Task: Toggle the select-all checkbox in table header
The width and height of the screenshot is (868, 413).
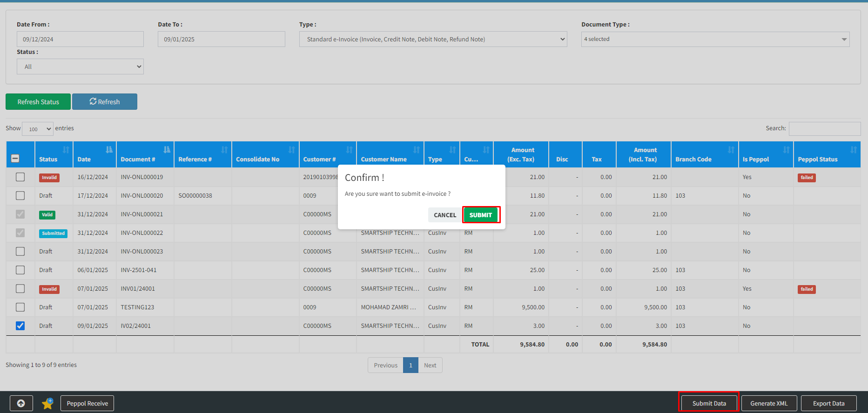Action: [x=15, y=159]
